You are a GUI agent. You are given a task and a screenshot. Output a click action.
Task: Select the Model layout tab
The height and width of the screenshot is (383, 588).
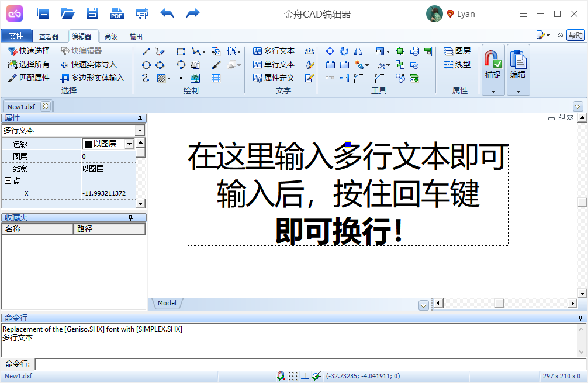[167, 303]
